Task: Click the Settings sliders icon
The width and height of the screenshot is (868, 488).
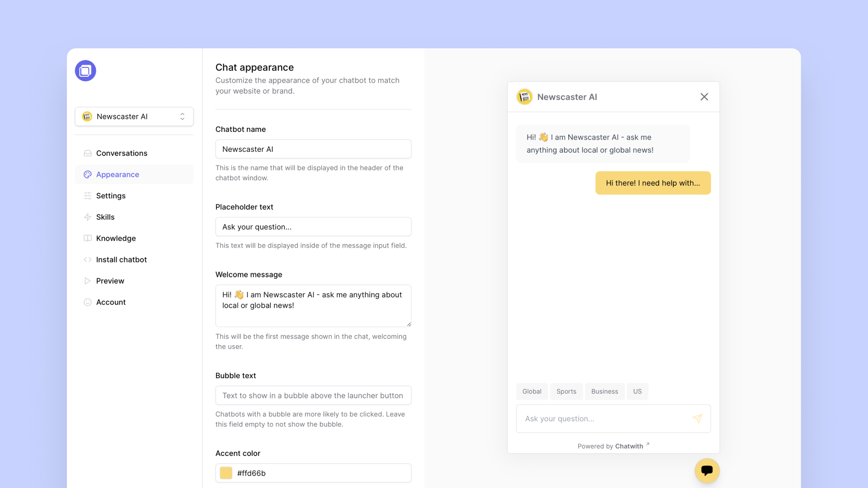Action: click(88, 196)
